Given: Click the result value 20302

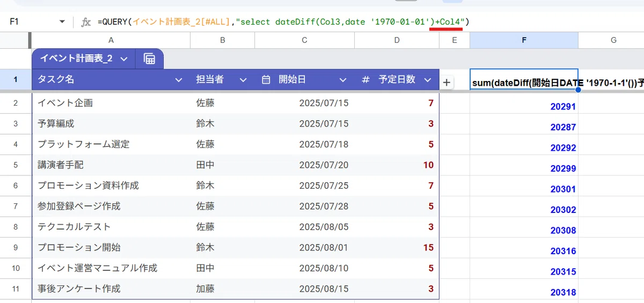Looking at the screenshot, I should click(563, 210).
